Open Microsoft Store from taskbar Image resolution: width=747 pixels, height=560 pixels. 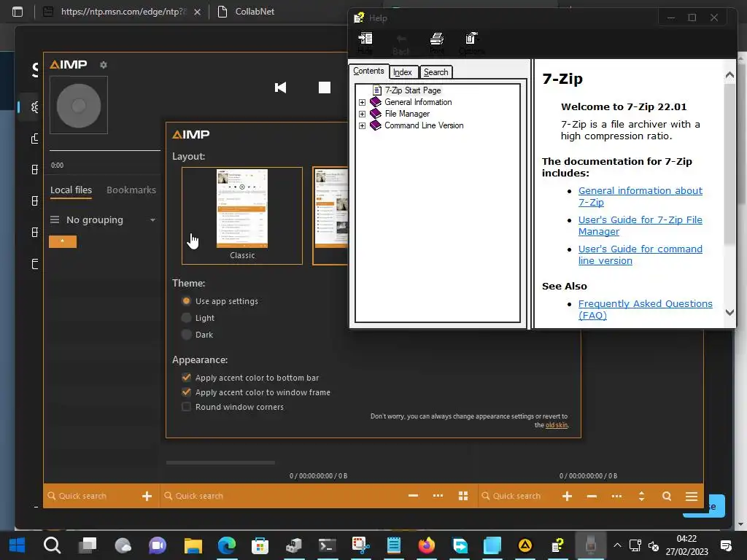[260, 545]
